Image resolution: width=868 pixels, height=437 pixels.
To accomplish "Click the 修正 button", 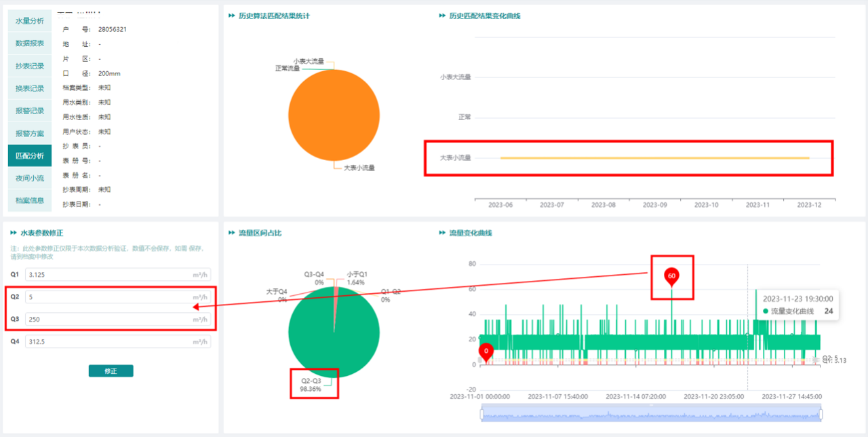I will point(111,371).
